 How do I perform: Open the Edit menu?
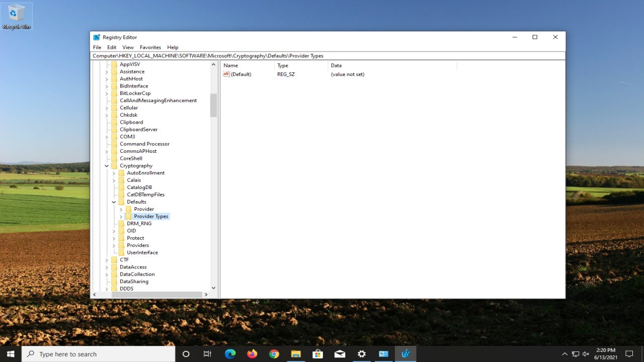click(112, 47)
